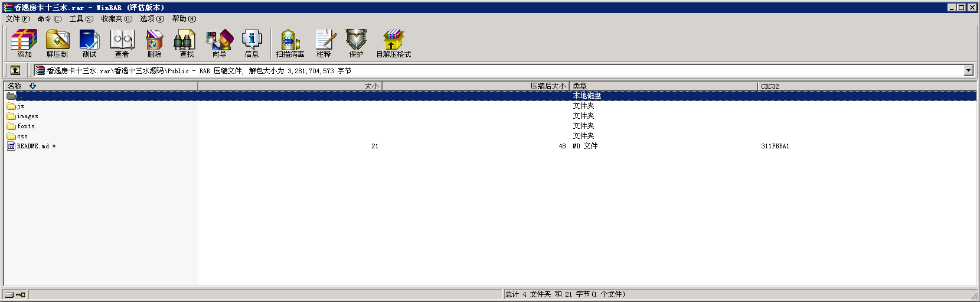Open the 文件 (File) menu
Image resolution: width=980 pixels, height=302 pixels.
click(17, 19)
